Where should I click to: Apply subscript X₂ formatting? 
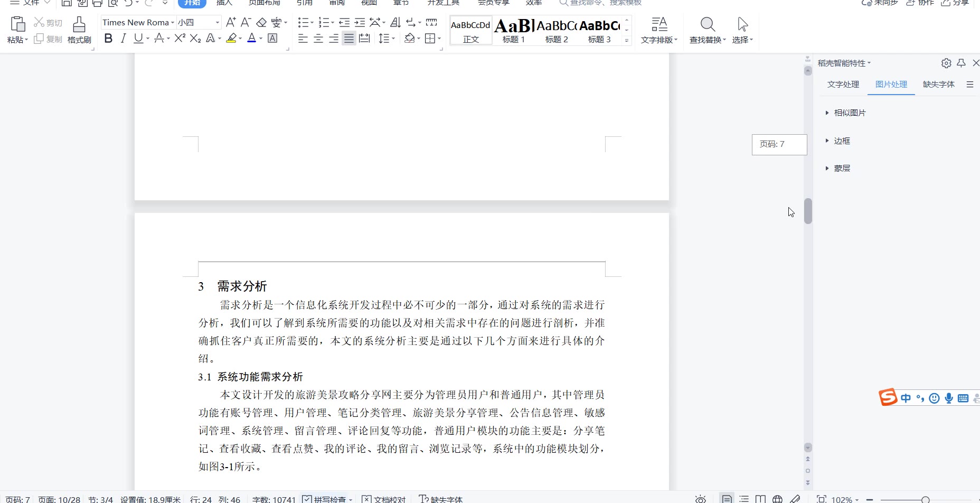[x=195, y=38]
